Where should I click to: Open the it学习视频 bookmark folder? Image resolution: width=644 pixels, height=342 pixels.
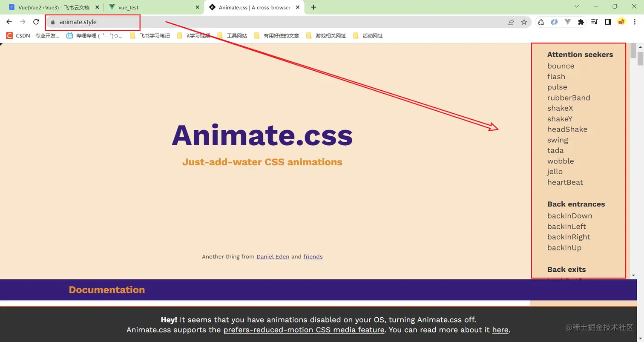pyautogui.click(x=194, y=36)
